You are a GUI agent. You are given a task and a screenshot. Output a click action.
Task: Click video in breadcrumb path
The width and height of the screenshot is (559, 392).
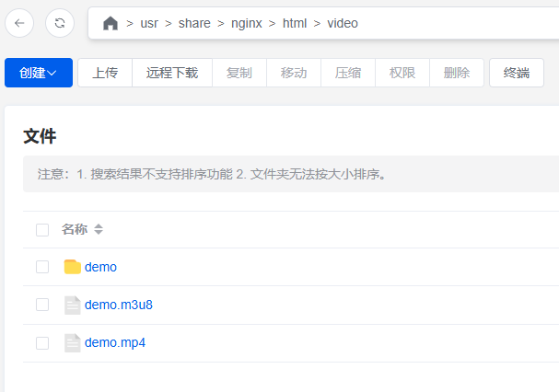[x=343, y=24]
